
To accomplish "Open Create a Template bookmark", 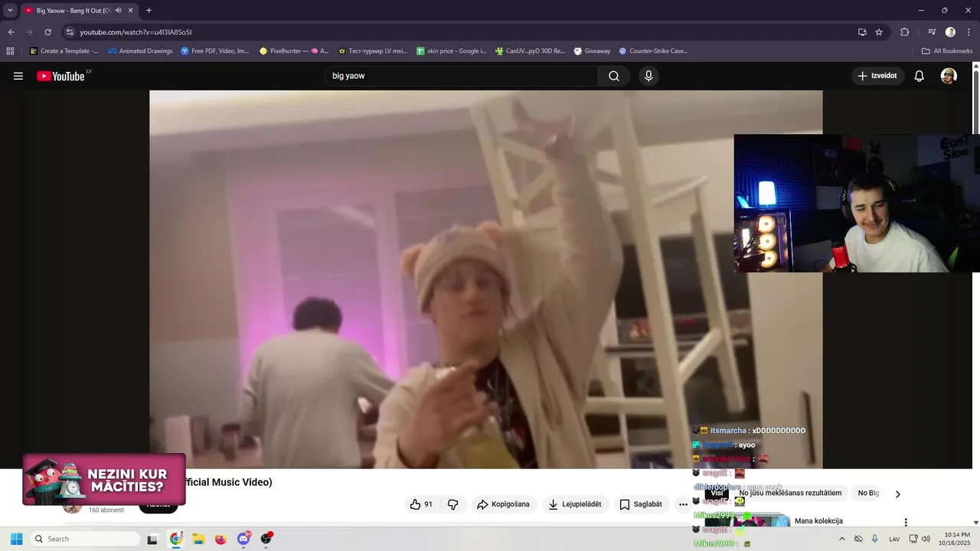I will click(64, 51).
